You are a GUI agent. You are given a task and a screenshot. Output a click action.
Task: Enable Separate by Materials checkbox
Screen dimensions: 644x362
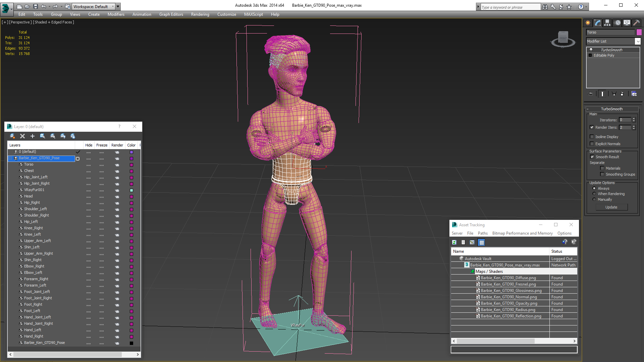click(602, 168)
